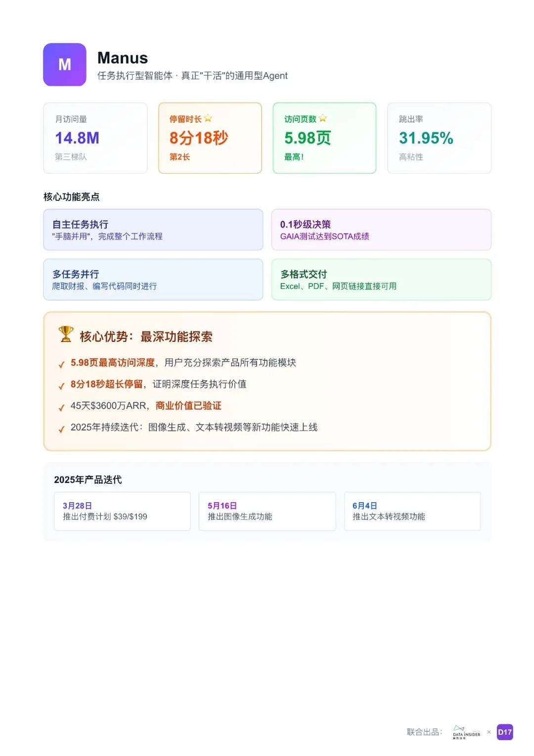The image size is (534, 756).
Task: Select the 月访问量 14.8M stat card
Action: (x=95, y=138)
